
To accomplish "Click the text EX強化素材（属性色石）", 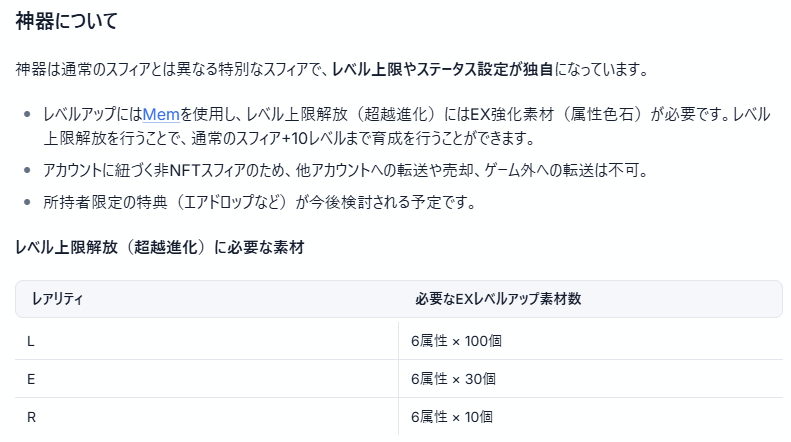I will tap(558, 115).
